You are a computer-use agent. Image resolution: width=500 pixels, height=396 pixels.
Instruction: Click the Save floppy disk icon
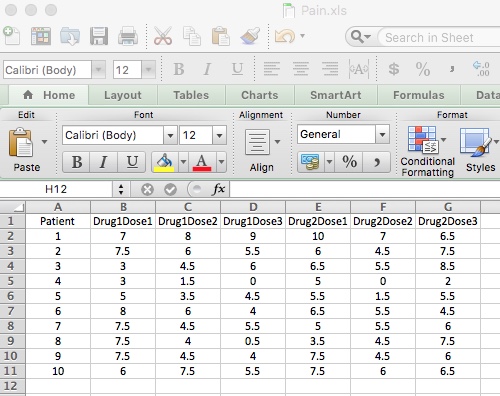[x=99, y=36]
